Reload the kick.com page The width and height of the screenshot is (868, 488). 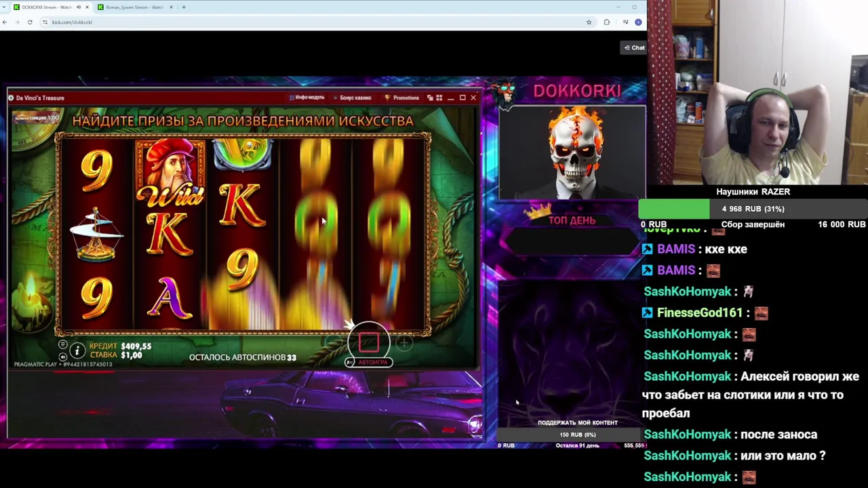coord(30,22)
